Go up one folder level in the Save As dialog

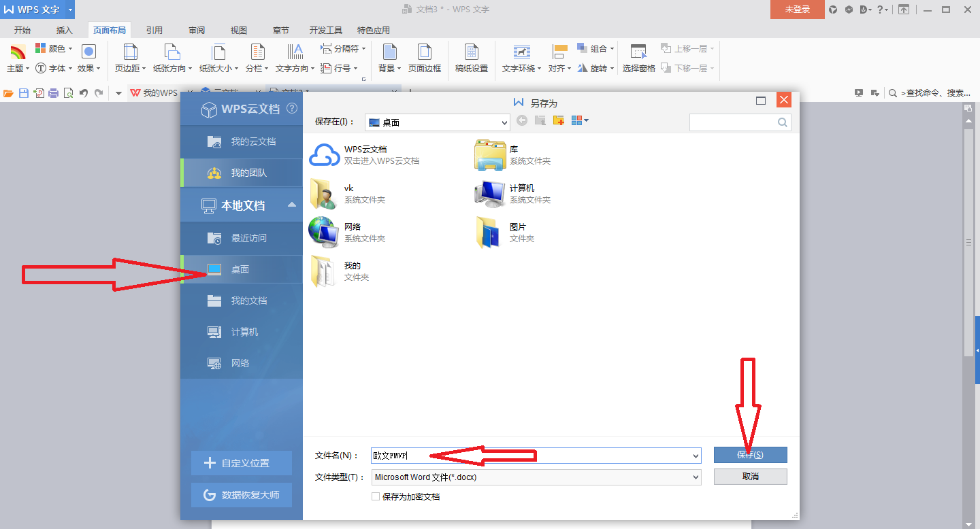pos(540,120)
